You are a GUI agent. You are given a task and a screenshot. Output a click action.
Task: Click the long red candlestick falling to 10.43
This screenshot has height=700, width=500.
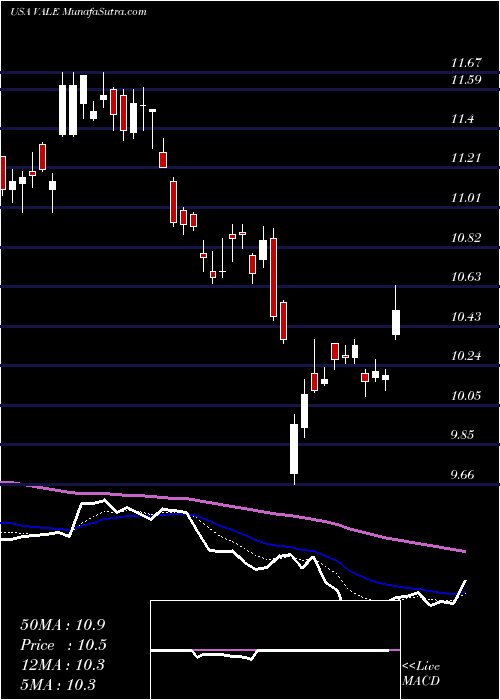click(273, 278)
